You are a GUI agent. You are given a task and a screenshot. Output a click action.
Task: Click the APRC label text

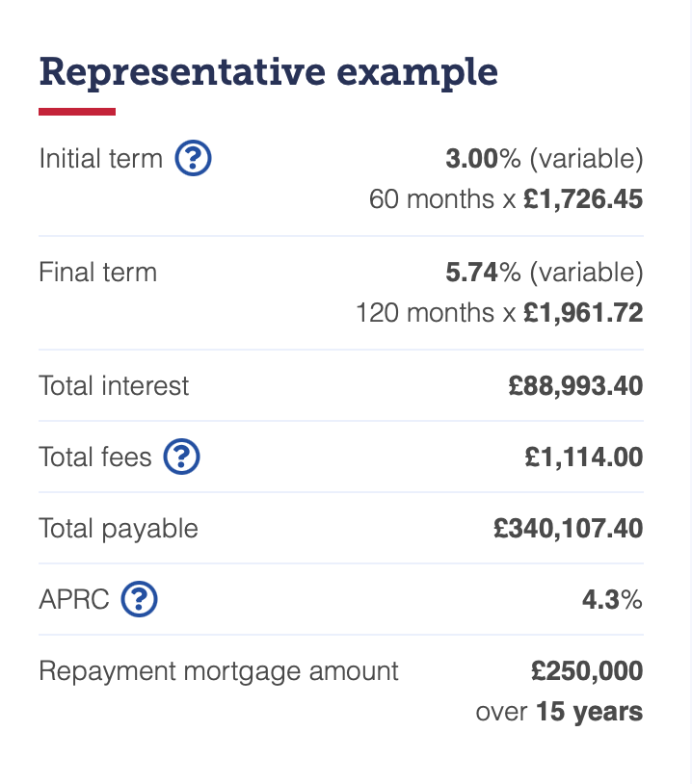74,599
